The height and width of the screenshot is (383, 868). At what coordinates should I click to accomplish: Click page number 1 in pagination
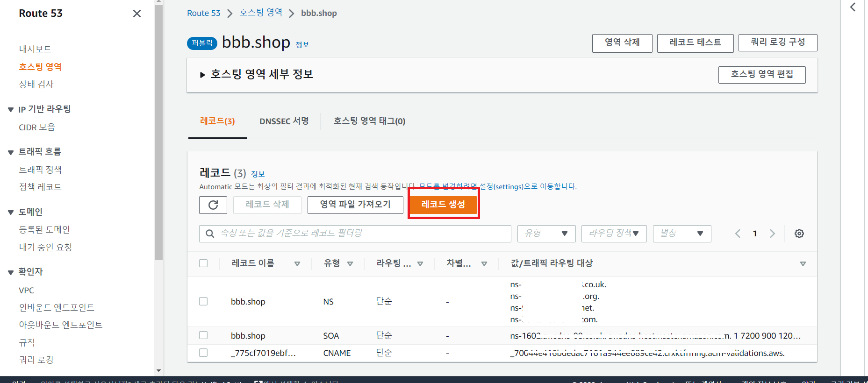pos(755,234)
